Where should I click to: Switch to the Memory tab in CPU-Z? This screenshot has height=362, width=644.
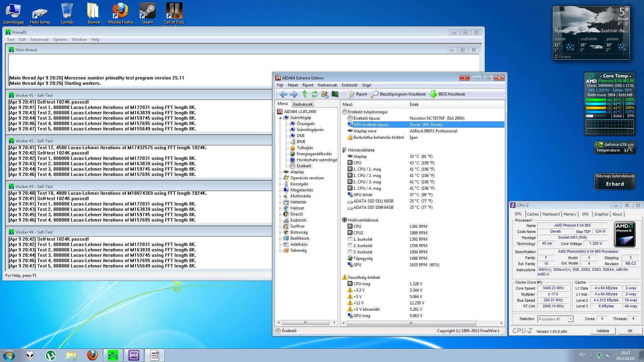click(x=570, y=214)
